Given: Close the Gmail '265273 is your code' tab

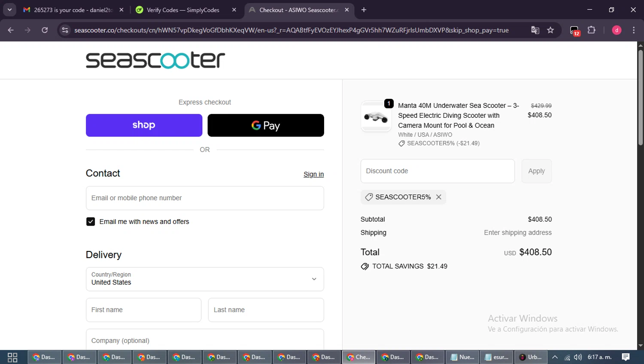Looking at the screenshot, I should point(122,10).
